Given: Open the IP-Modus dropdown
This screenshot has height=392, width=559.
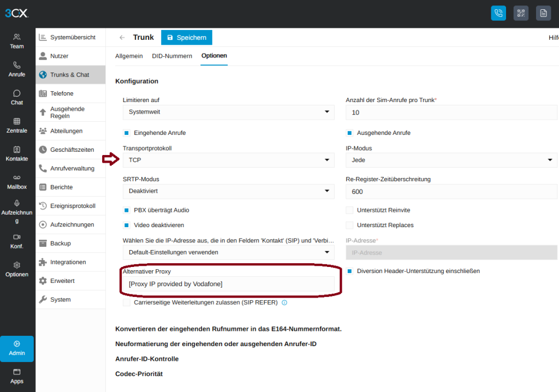Looking at the screenshot, I should (451, 160).
